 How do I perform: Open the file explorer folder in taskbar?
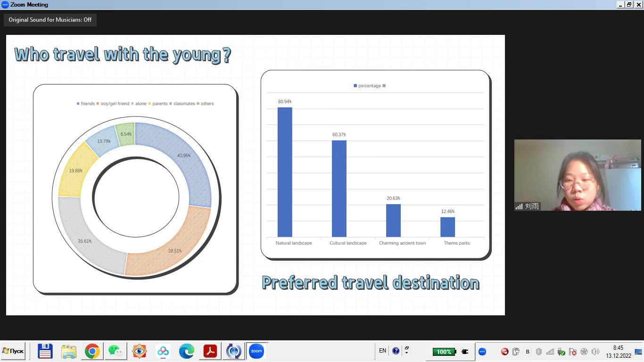pyautogui.click(x=69, y=351)
